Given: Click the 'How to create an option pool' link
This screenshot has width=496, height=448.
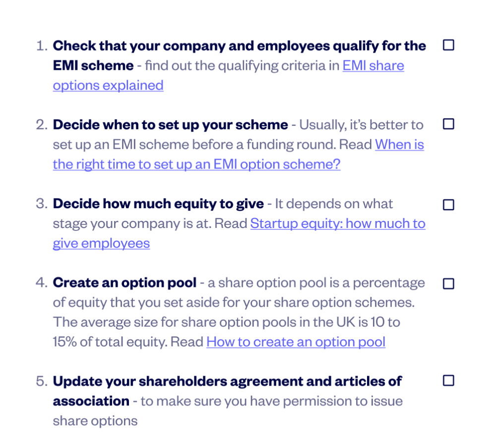Looking at the screenshot, I should pos(295,342).
